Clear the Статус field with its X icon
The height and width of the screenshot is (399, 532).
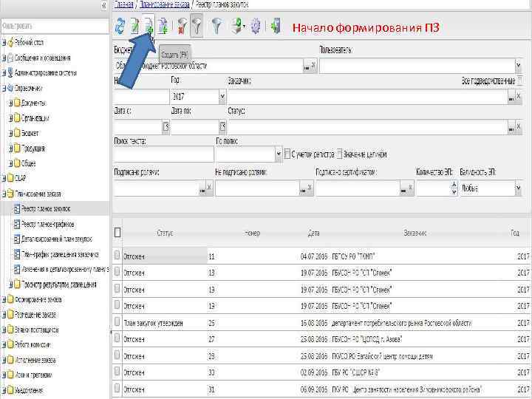pos(519,127)
